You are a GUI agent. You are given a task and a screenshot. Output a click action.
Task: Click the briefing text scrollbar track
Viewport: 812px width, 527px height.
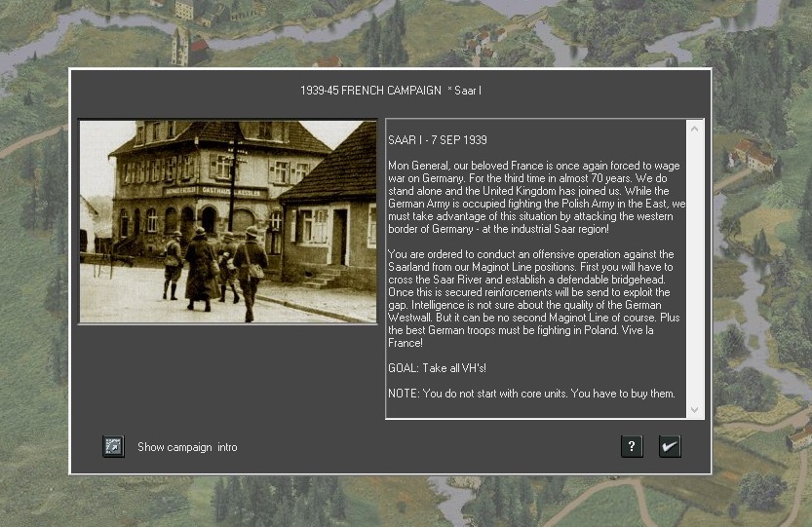click(694, 269)
